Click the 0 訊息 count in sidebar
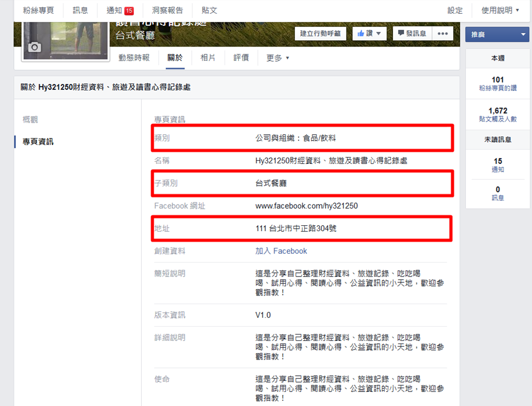 (498, 193)
